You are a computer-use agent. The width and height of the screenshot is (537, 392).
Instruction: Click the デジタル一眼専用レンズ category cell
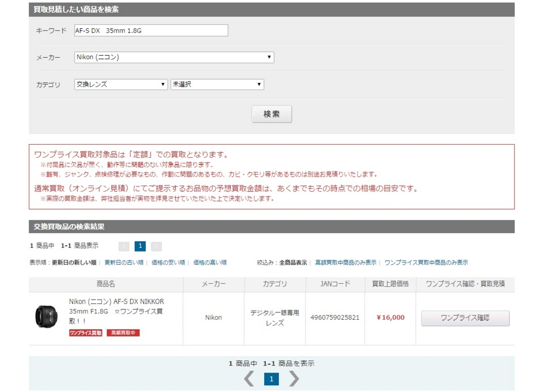click(275, 318)
